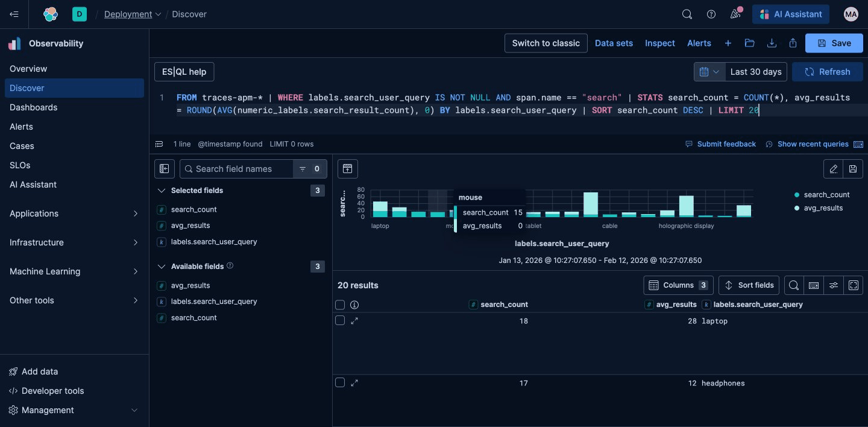
Task: Open the Deployment breadcrumb dropdown
Action: click(x=133, y=14)
